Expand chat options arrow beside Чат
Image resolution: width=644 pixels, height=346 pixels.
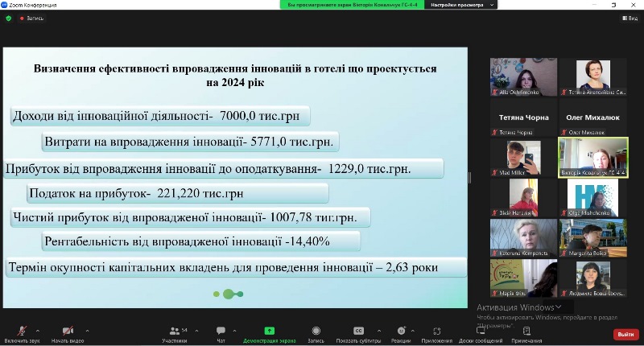(x=234, y=331)
